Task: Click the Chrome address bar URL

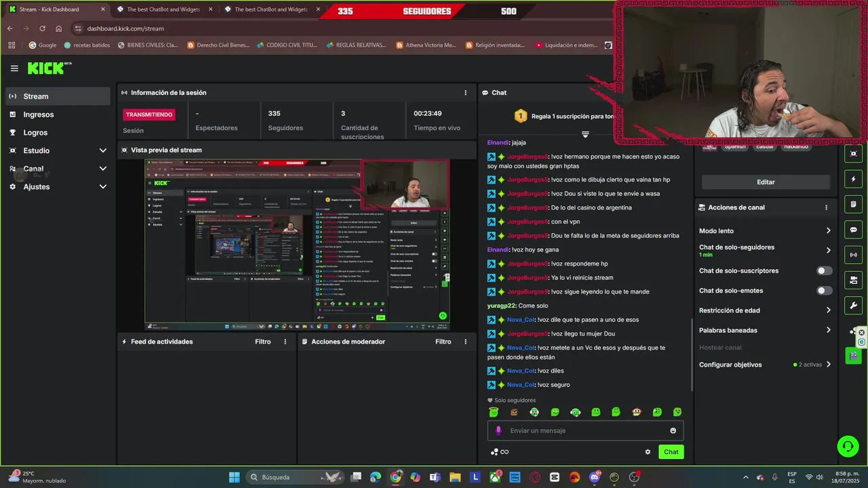Action: [x=125, y=28]
